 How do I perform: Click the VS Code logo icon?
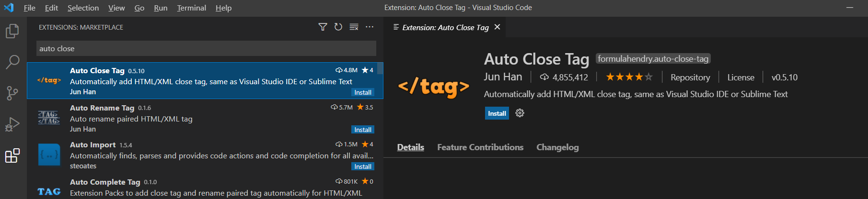pyautogui.click(x=9, y=8)
